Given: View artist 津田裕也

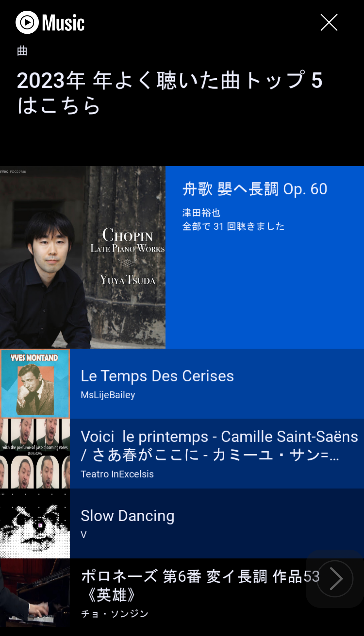Looking at the screenshot, I should coord(201,213).
